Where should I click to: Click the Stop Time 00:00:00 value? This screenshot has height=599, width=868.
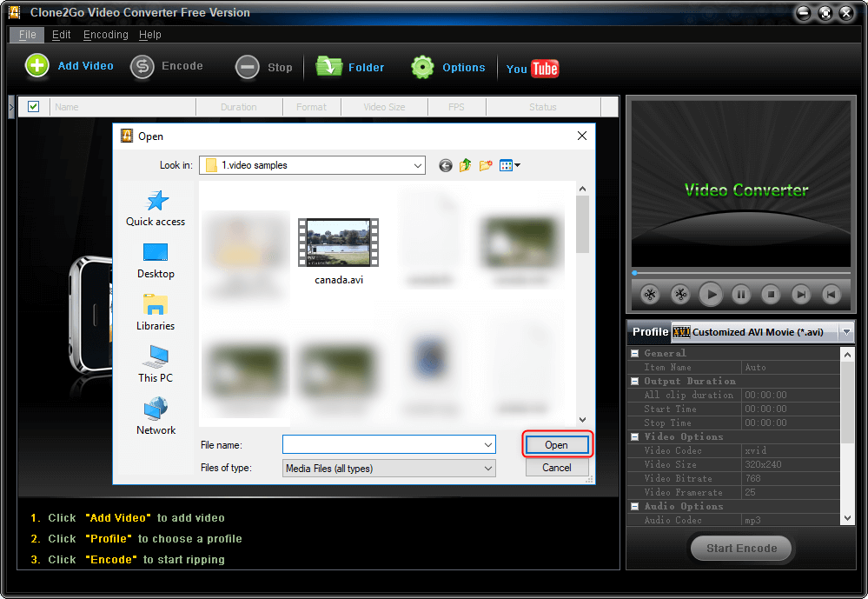click(x=791, y=423)
